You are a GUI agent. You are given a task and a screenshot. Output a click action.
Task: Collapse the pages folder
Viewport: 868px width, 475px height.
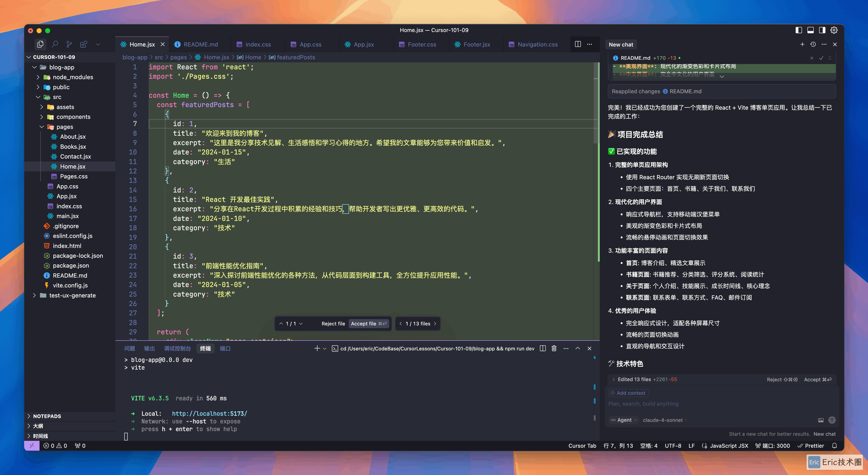(41, 127)
